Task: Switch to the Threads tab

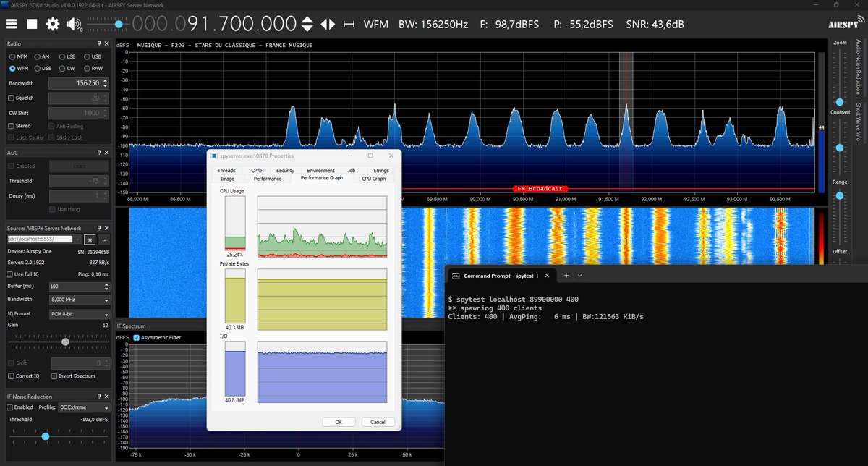Action: point(226,171)
